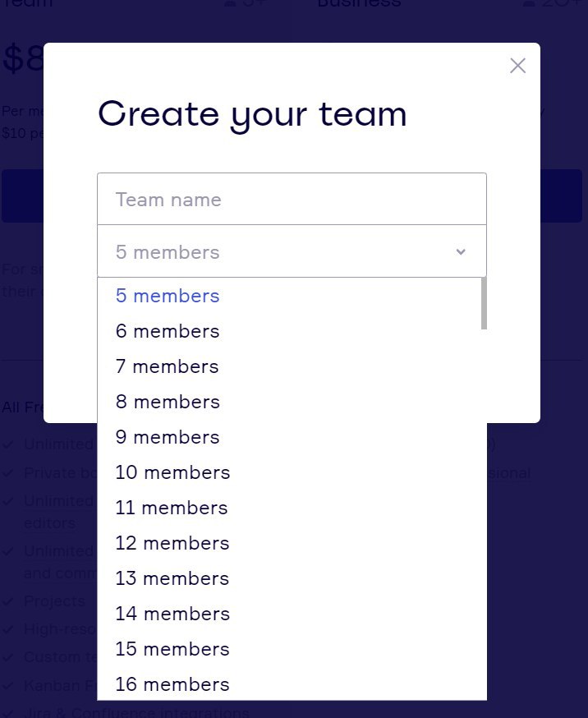
Task: Choose 6 members from the list
Action: 168,331
